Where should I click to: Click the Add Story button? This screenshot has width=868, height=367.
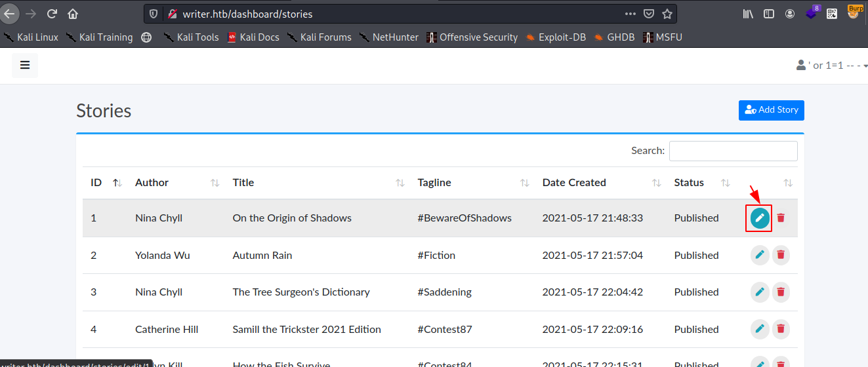pyautogui.click(x=772, y=110)
